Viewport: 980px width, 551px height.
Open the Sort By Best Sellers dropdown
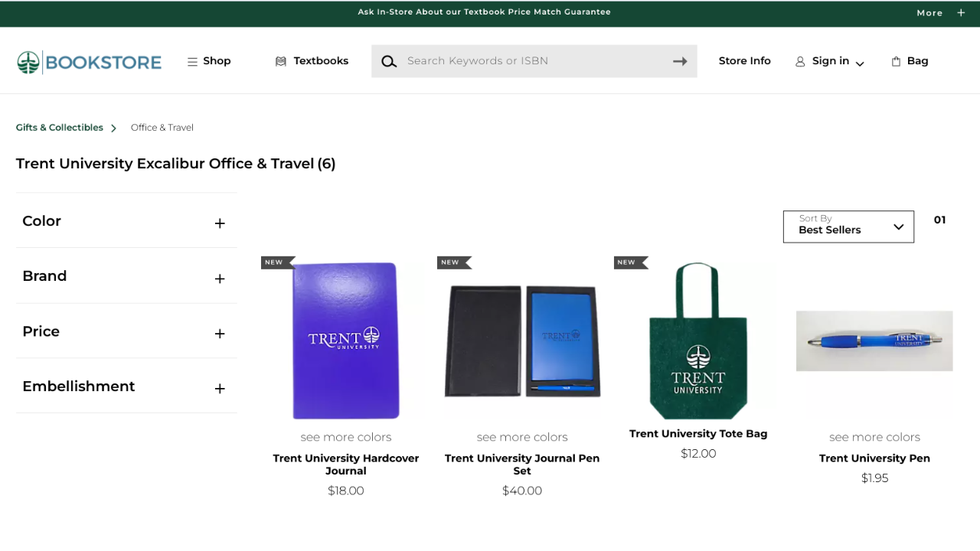[x=848, y=227]
